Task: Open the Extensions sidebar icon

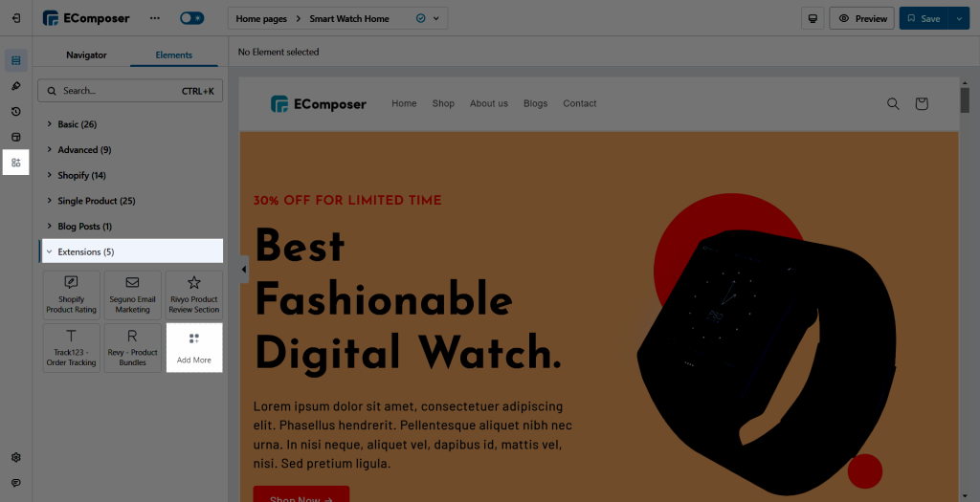Action: [x=16, y=163]
